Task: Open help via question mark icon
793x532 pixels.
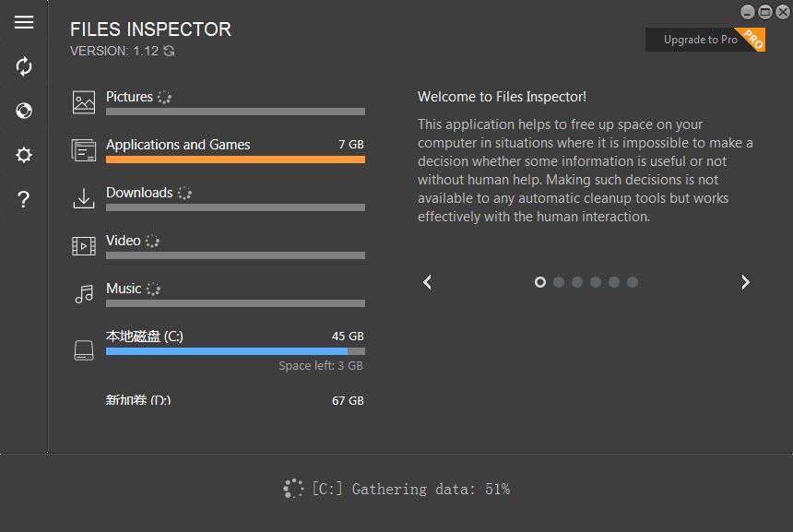Action: pos(23,198)
